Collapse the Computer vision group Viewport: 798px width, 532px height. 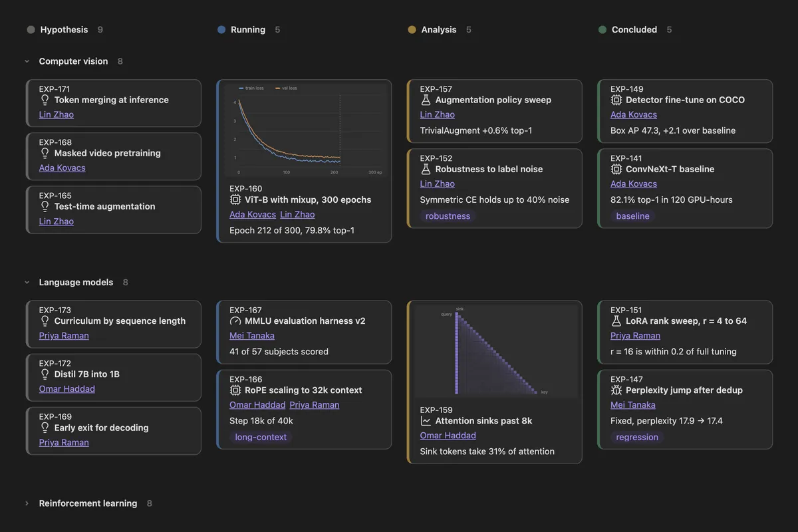tap(27, 61)
